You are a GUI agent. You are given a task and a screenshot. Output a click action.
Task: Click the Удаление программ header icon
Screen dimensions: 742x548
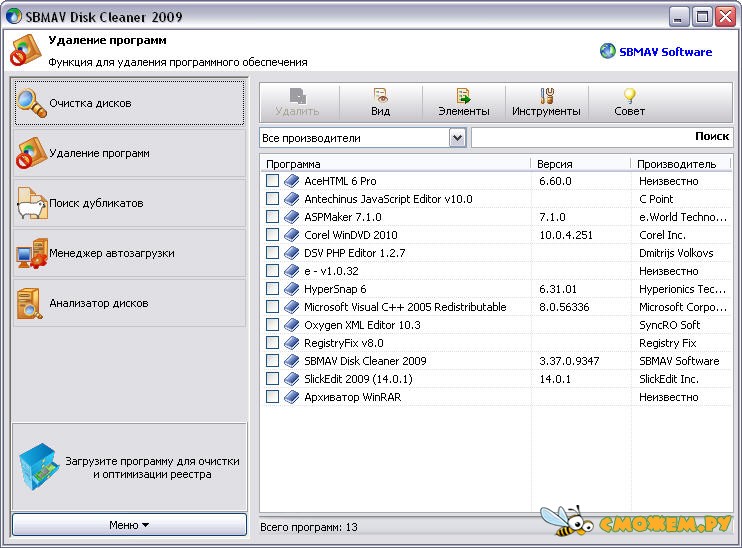tap(26, 51)
